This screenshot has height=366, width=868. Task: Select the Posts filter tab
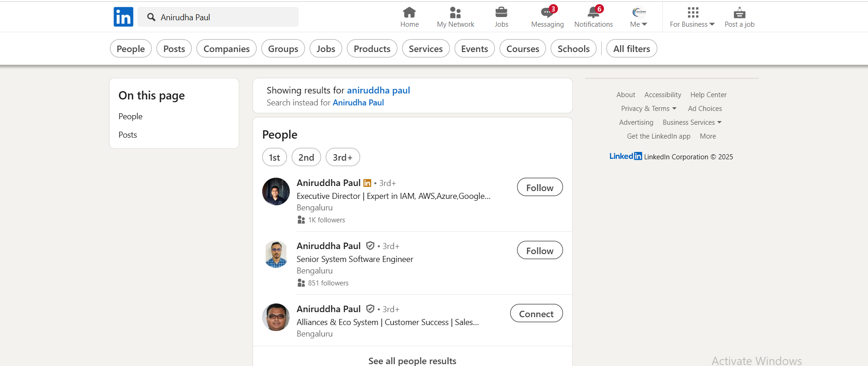(x=174, y=49)
